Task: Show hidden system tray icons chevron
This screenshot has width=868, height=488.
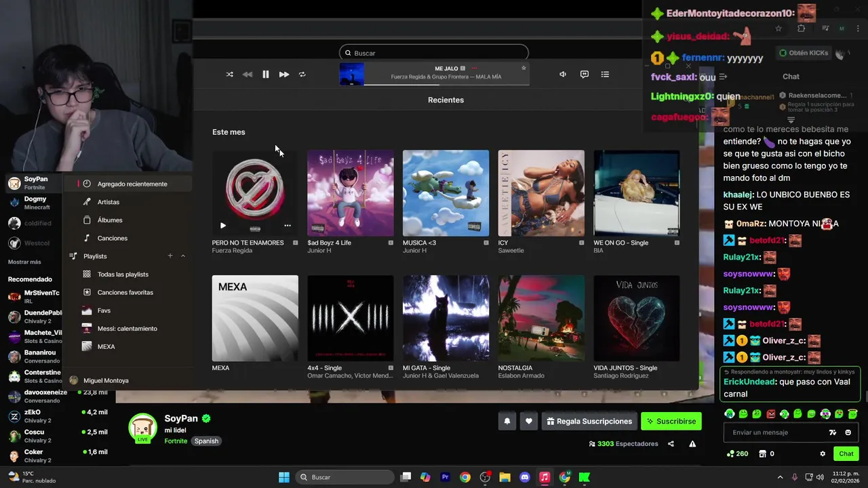Action: pos(780,477)
